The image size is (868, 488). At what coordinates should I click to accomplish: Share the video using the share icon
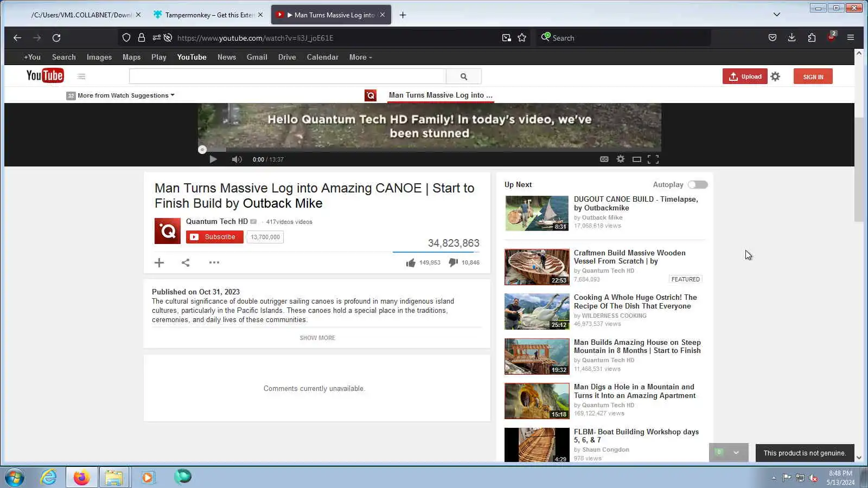tap(186, 263)
